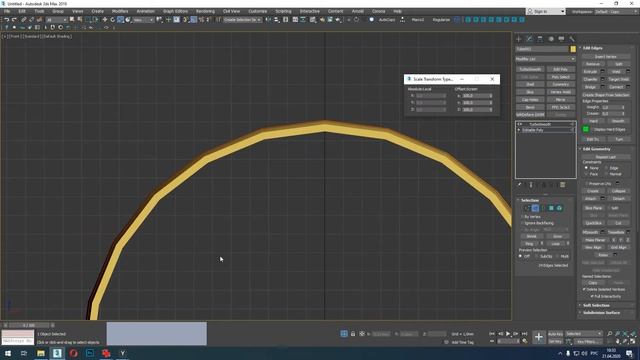640x360 pixels.
Task: Click the Repeat Last button
Action: pyautogui.click(x=606, y=157)
